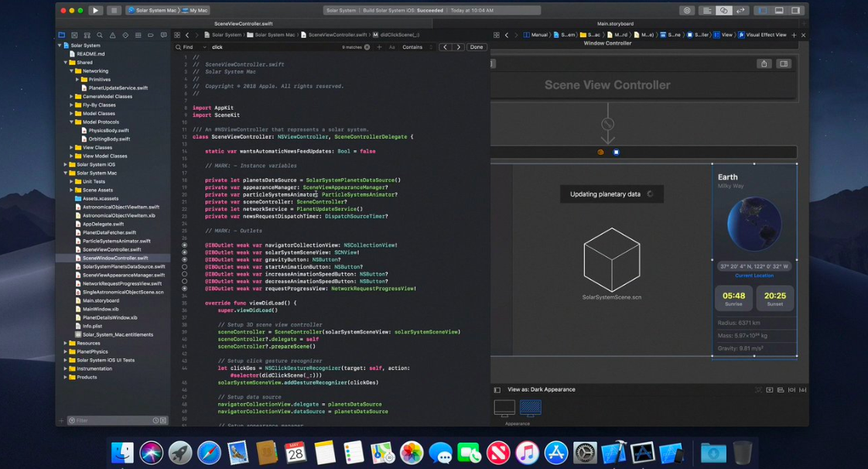Open PlanetUpdateService.swift in navigator
Viewport: 868px width, 469px height.
[x=118, y=88]
